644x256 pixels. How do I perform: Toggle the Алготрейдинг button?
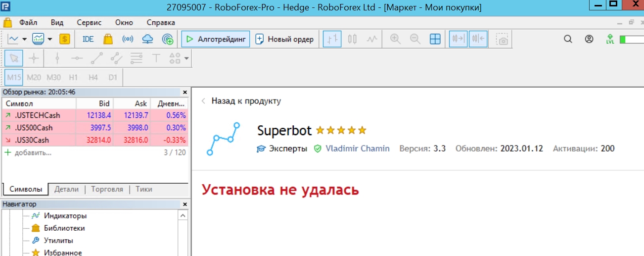216,39
